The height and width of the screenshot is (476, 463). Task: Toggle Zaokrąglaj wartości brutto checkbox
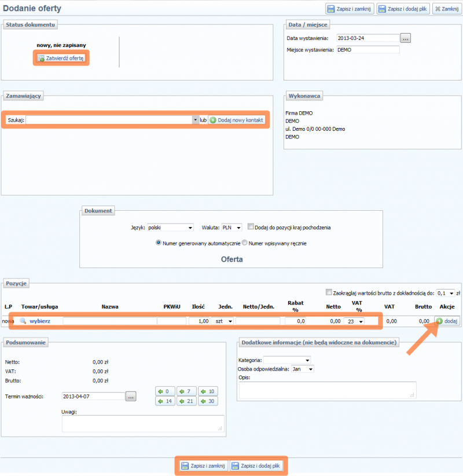click(x=329, y=292)
